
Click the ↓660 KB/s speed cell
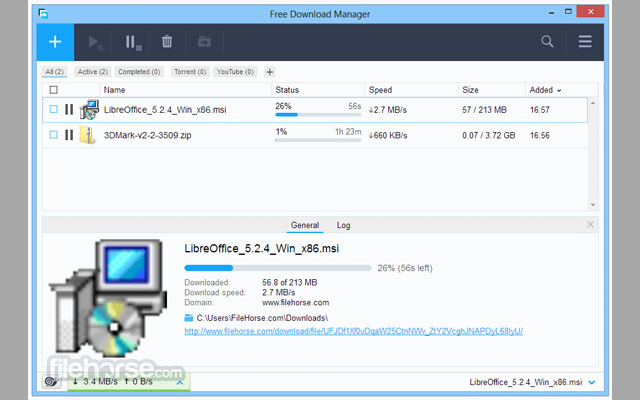[388, 135]
